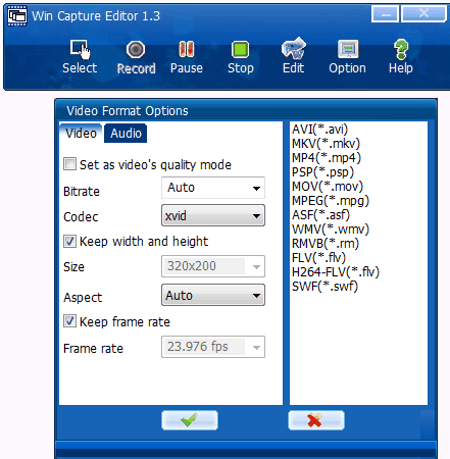Viewport: 450px width, 459px height.
Task: Open the Frame rate 23.976 fps dropdown
Action: pos(213,347)
